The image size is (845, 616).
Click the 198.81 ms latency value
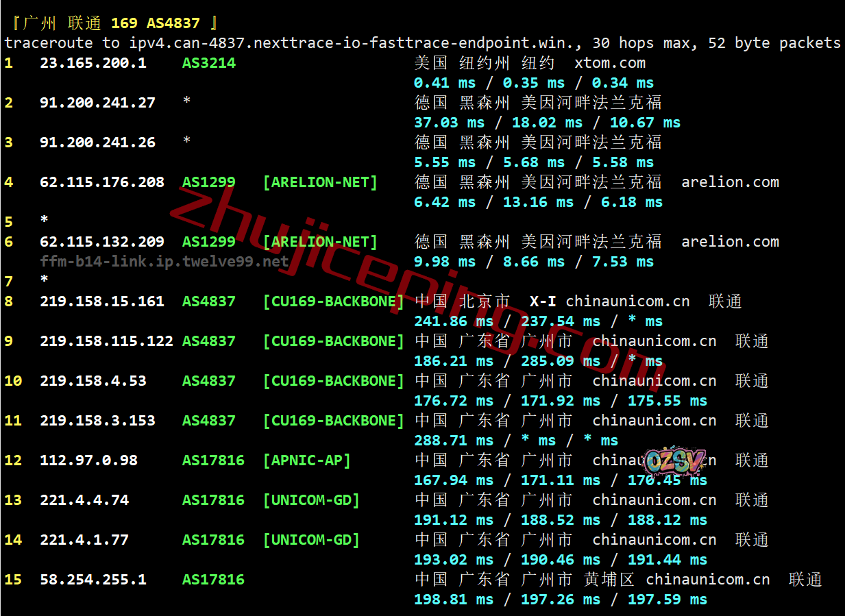click(453, 600)
